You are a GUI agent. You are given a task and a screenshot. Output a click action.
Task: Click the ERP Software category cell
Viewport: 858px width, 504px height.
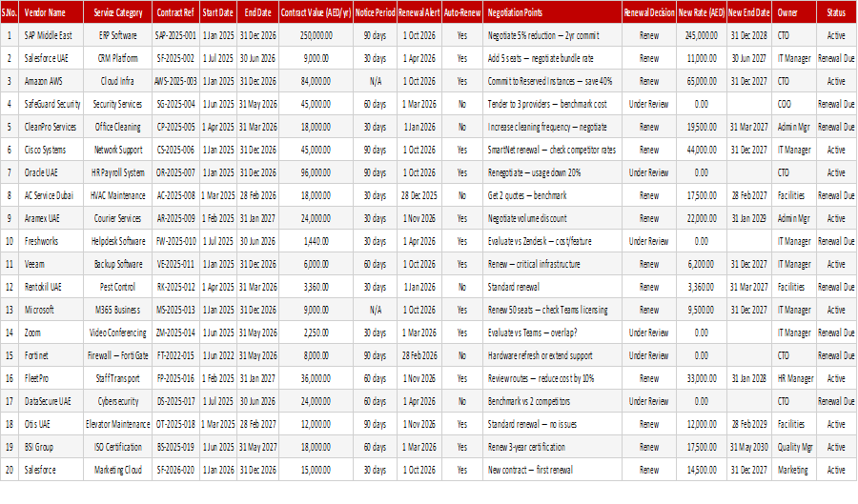tap(117, 35)
